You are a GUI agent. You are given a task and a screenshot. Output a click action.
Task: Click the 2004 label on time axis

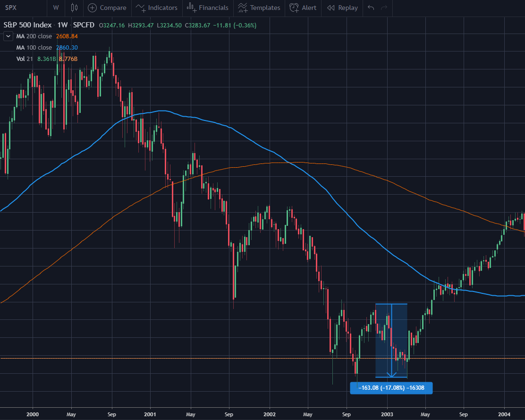504,414
